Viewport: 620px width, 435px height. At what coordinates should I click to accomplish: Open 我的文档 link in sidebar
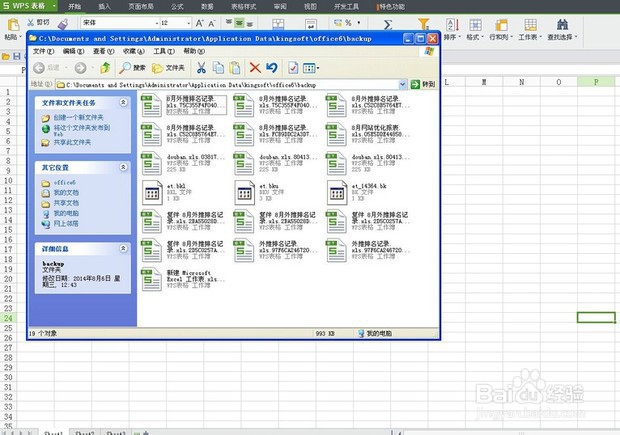tap(60, 193)
